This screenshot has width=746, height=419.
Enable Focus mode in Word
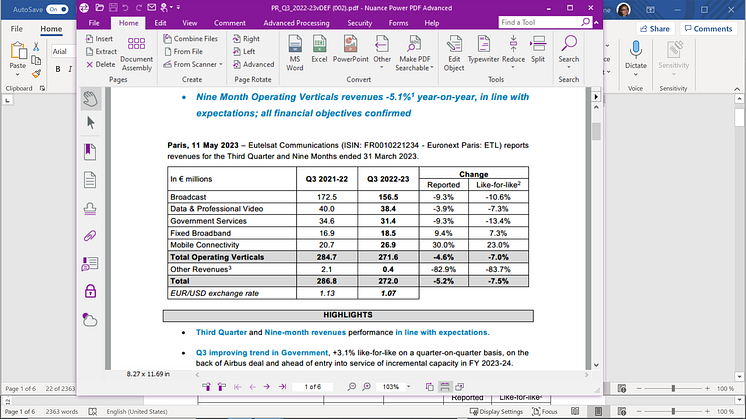tap(545, 411)
